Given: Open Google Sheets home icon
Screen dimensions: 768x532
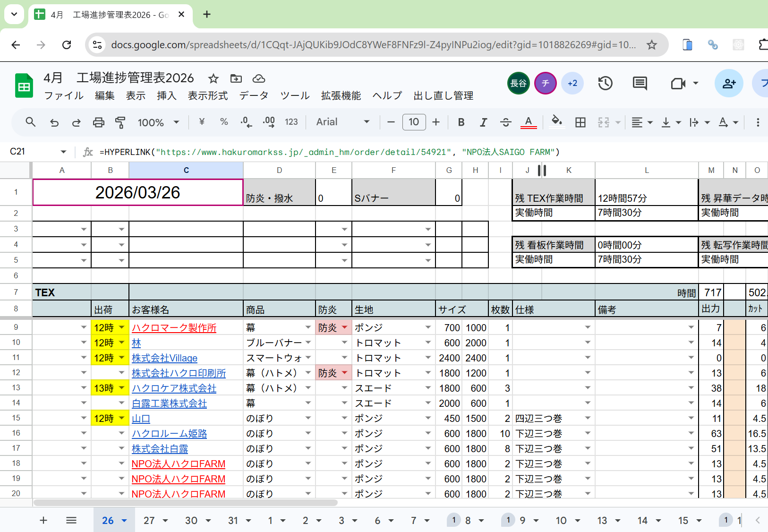Looking at the screenshot, I should [x=24, y=86].
